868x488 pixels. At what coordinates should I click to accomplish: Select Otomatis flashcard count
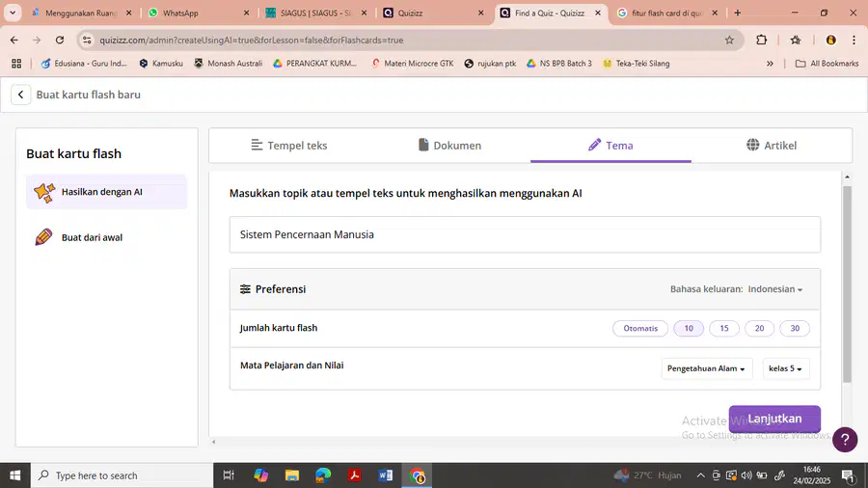pyautogui.click(x=640, y=328)
